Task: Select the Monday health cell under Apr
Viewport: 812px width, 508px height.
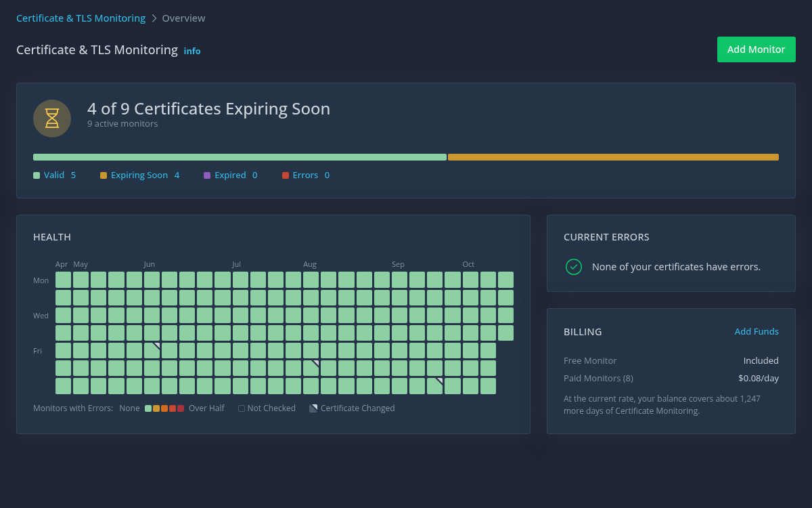Action: click(x=63, y=280)
